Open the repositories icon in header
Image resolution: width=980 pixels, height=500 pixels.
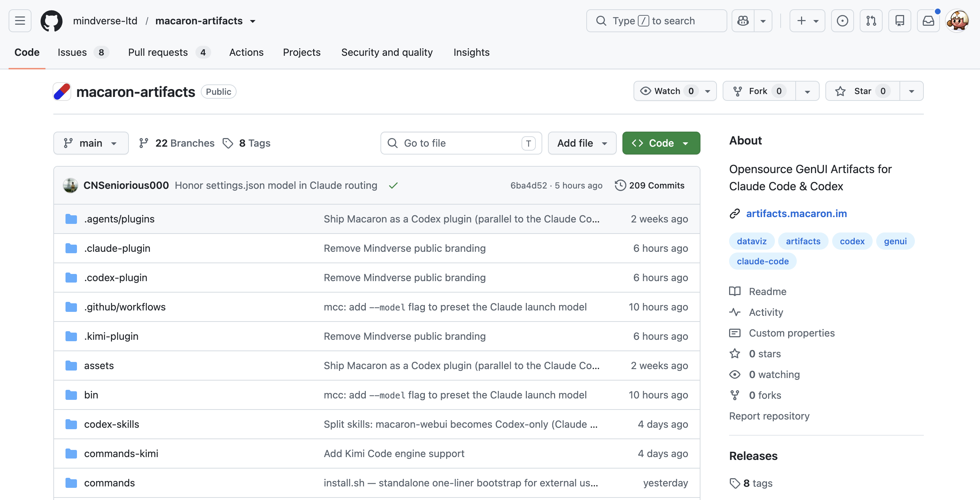pos(900,20)
